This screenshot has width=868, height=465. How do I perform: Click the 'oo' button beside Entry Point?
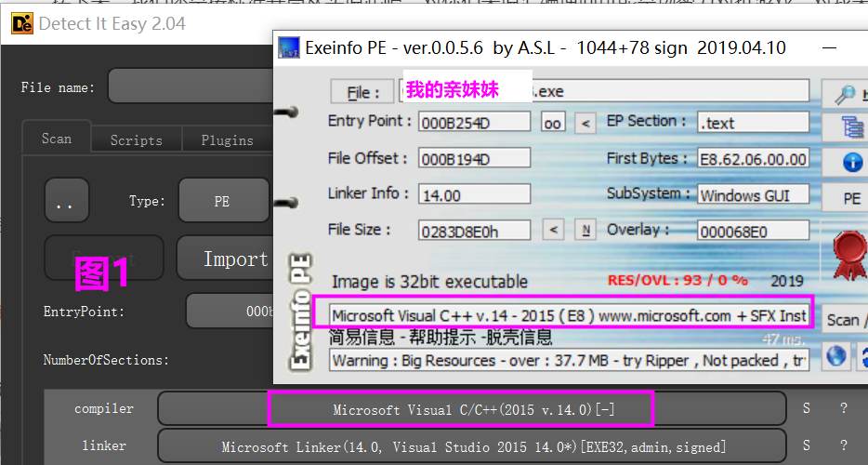click(553, 123)
